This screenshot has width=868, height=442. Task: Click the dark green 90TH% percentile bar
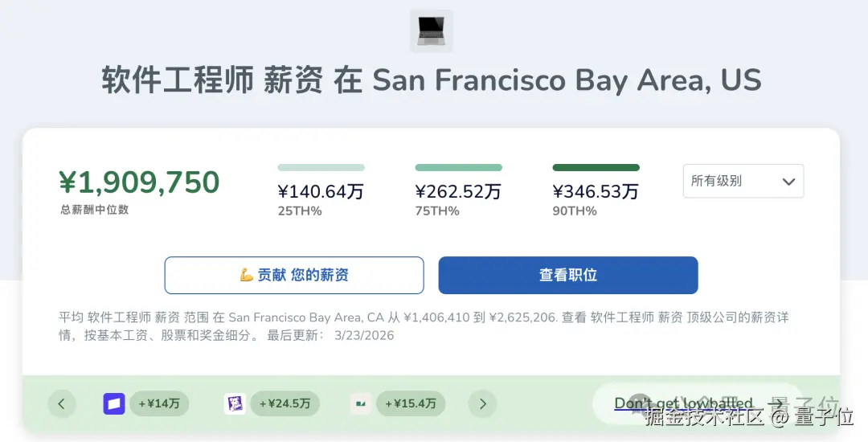[596, 168]
